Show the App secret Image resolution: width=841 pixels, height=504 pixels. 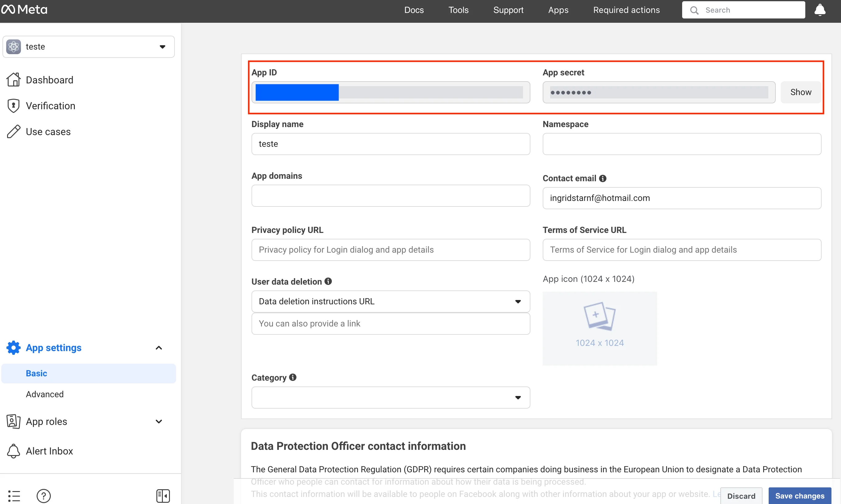click(x=800, y=92)
